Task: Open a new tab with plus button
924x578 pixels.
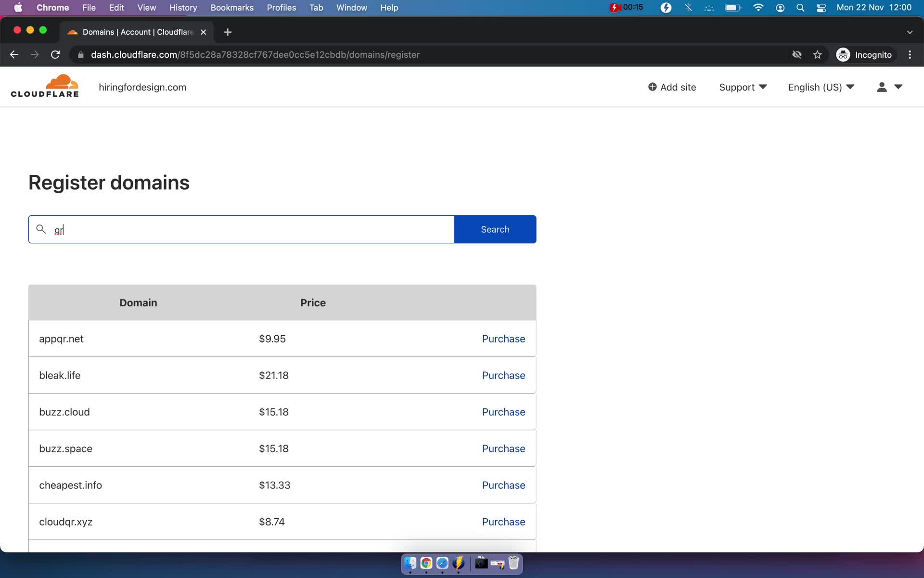Action: pyautogui.click(x=228, y=32)
